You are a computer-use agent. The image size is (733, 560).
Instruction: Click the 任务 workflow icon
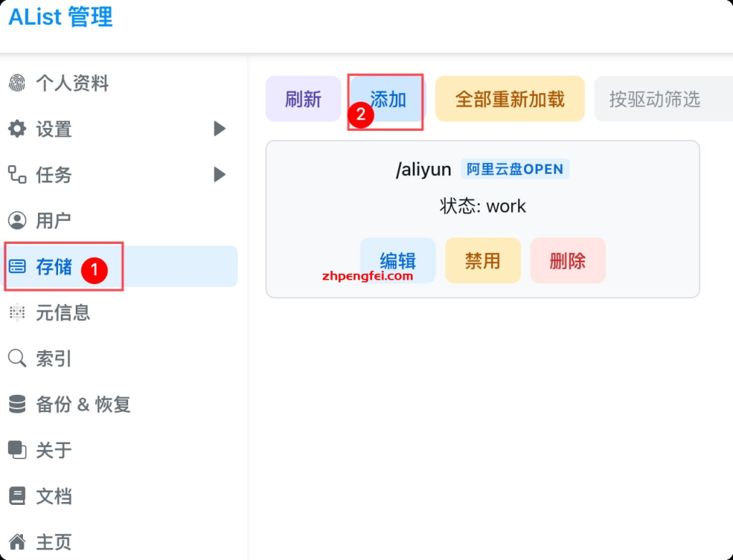16,175
